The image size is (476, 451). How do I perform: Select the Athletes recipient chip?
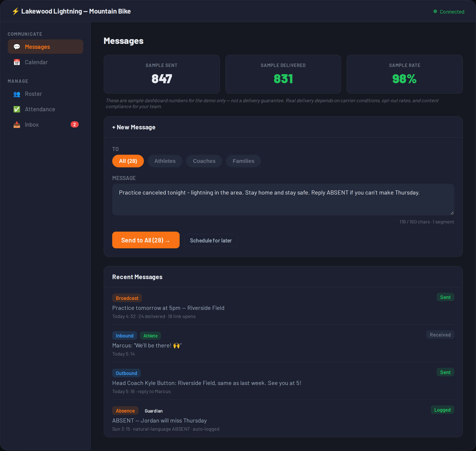click(165, 161)
